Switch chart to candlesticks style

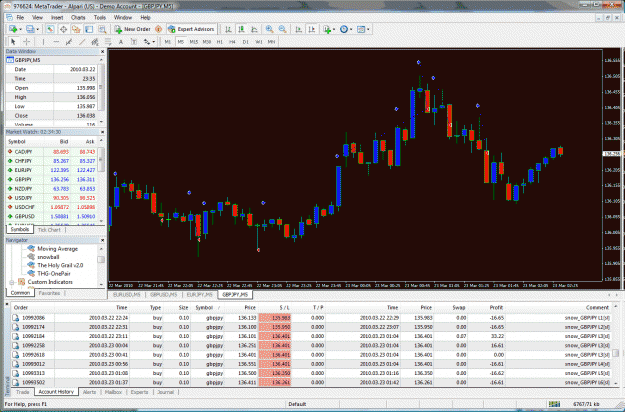241,29
